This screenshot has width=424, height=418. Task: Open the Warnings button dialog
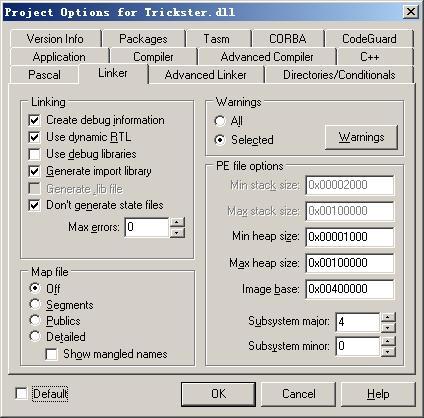361,137
